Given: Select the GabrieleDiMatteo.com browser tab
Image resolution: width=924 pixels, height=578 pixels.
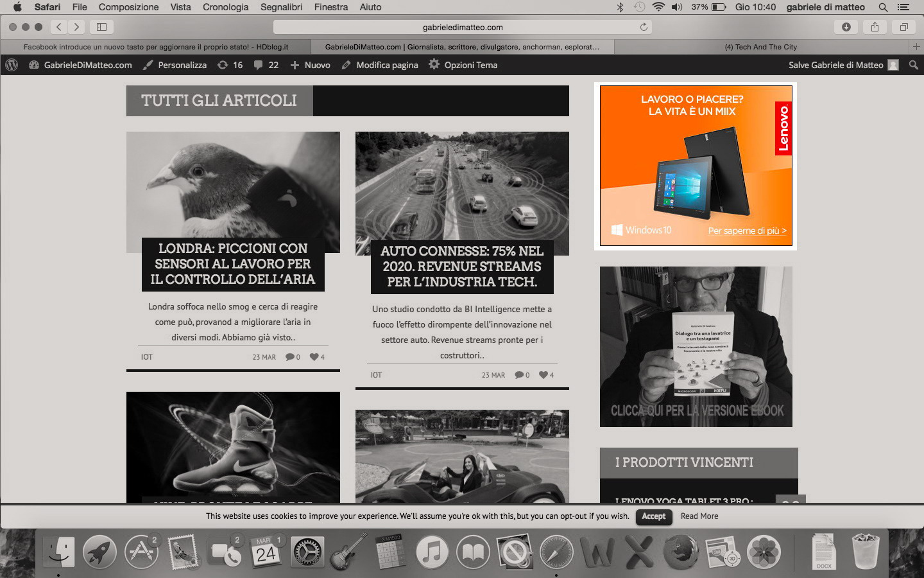Looking at the screenshot, I should point(462,47).
